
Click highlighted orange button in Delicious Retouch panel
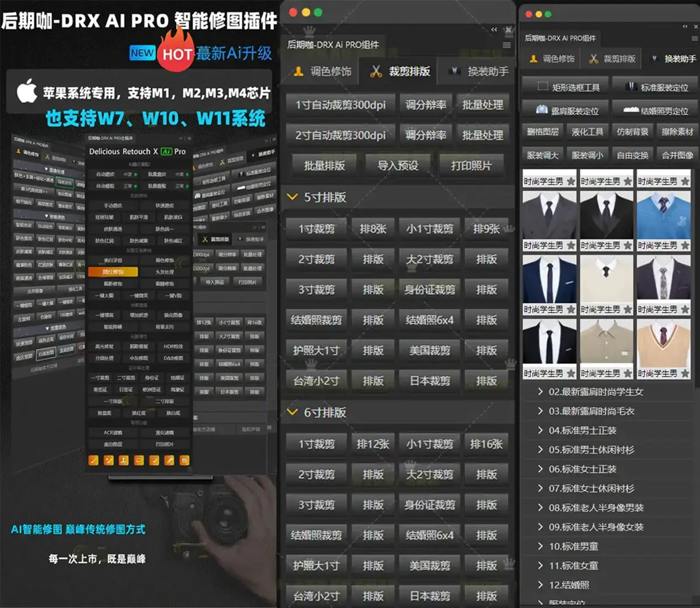(113, 272)
